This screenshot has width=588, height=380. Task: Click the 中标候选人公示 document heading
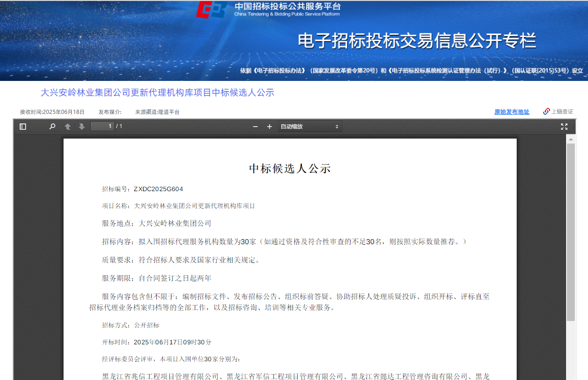289,169
